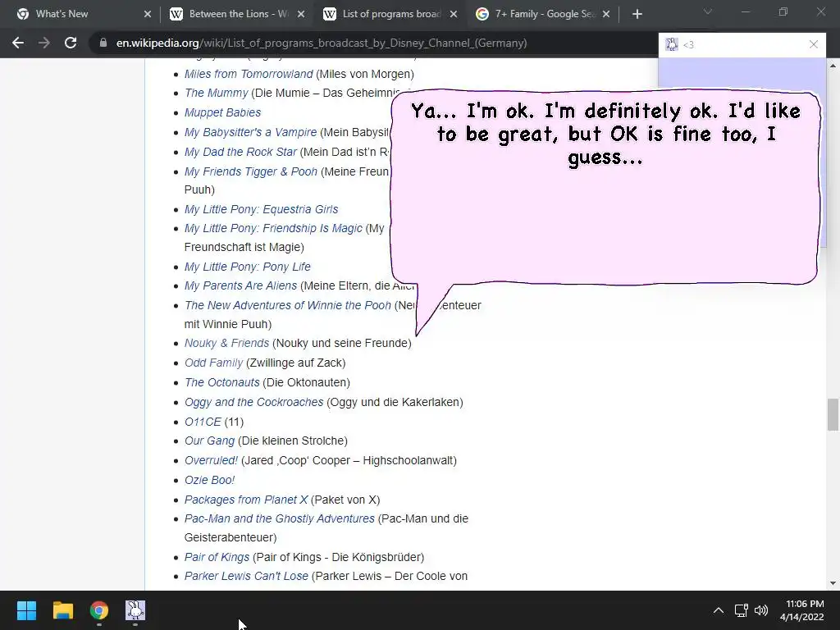This screenshot has height=630, width=840.
Task: Click the address bar URL
Action: (322, 43)
